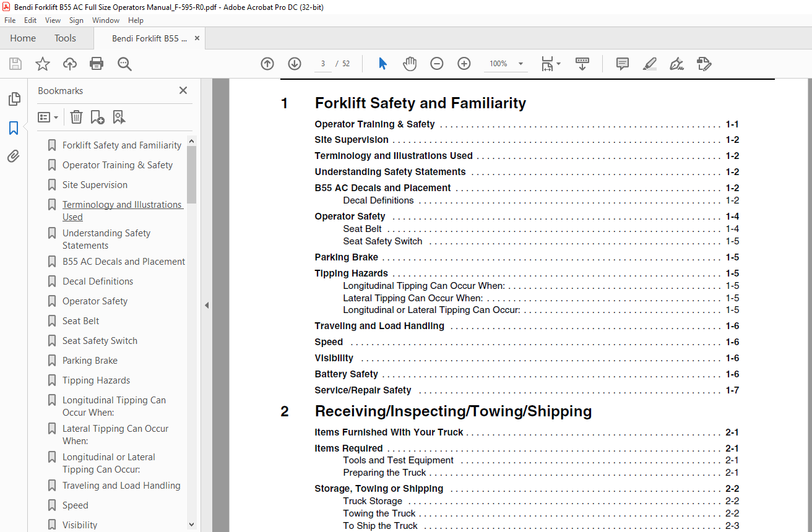Image resolution: width=812 pixels, height=532 pixels.
Task: Click Towing the Truck contents entry
Action: pyautogui.click(x=541, y=513)
